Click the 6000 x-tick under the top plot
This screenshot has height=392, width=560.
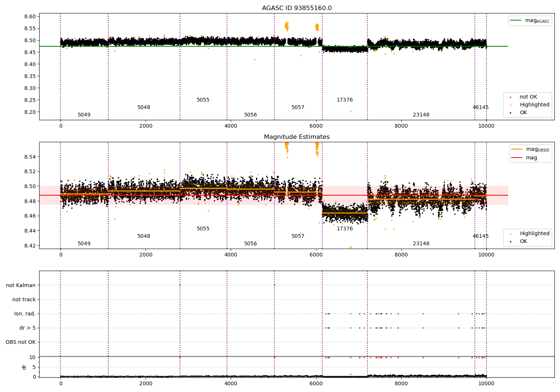[x=316, y=126]
